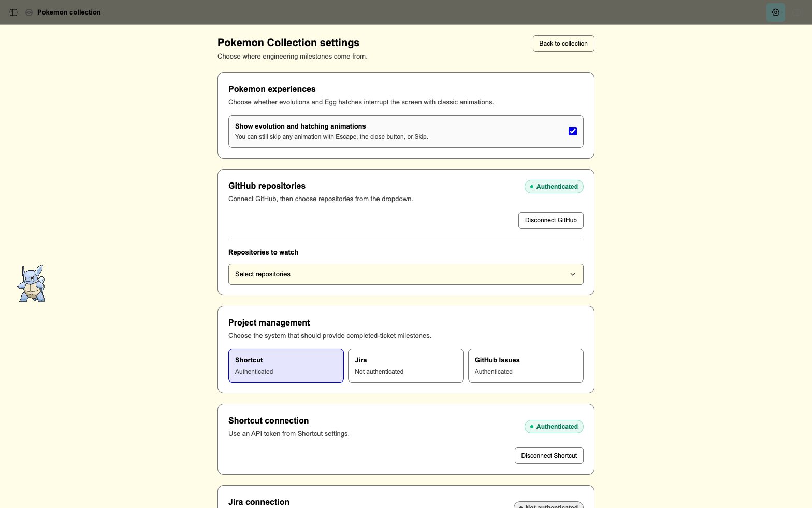Disconnect Shortcut integration
This screenshot has width=812, height=508.
pyautogui.click(x=549, y=456)
